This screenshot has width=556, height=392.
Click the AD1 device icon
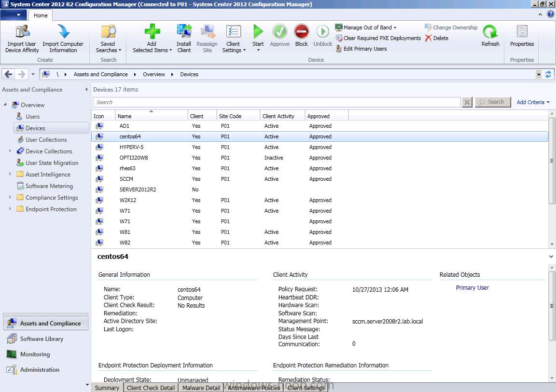click(x=99, y=126)
